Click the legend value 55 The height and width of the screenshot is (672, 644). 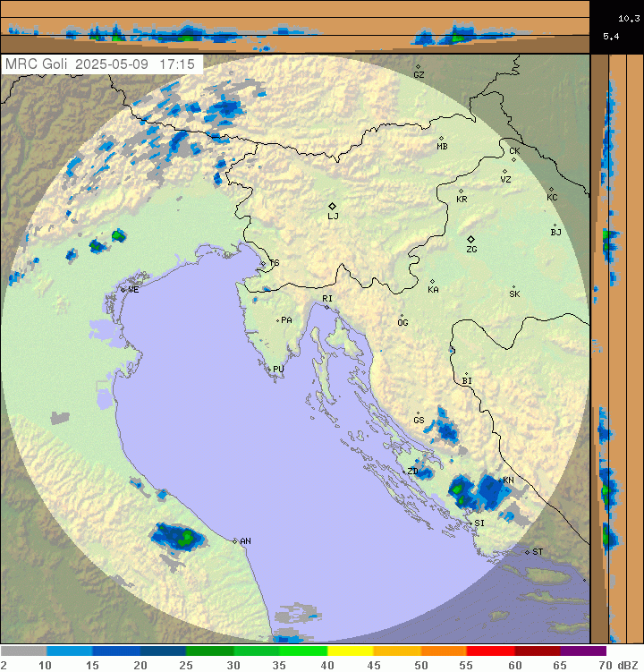click(466, 665)
